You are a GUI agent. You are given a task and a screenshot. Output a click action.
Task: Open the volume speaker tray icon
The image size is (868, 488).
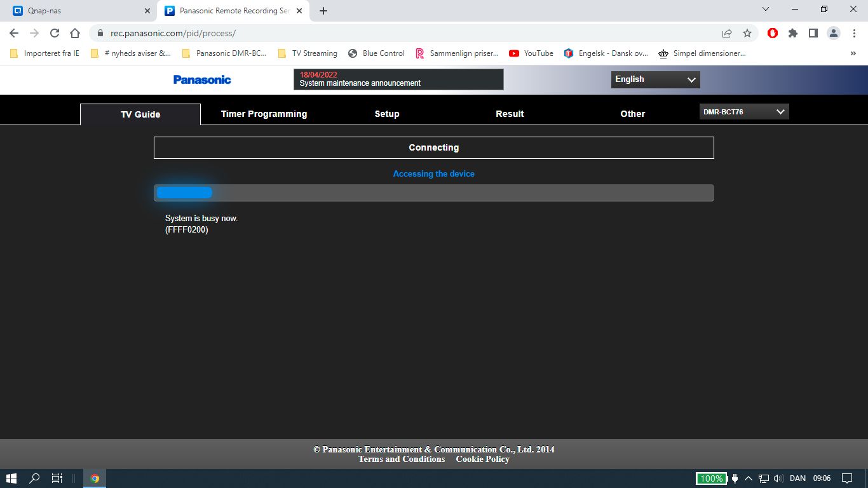pos(778,478)
